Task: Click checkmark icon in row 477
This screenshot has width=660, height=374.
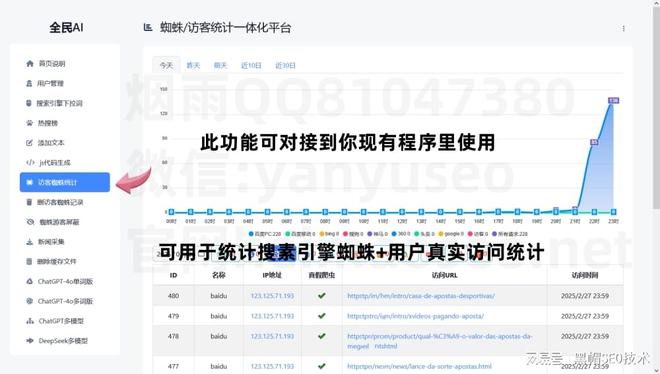Action: [x=322, y=366]
